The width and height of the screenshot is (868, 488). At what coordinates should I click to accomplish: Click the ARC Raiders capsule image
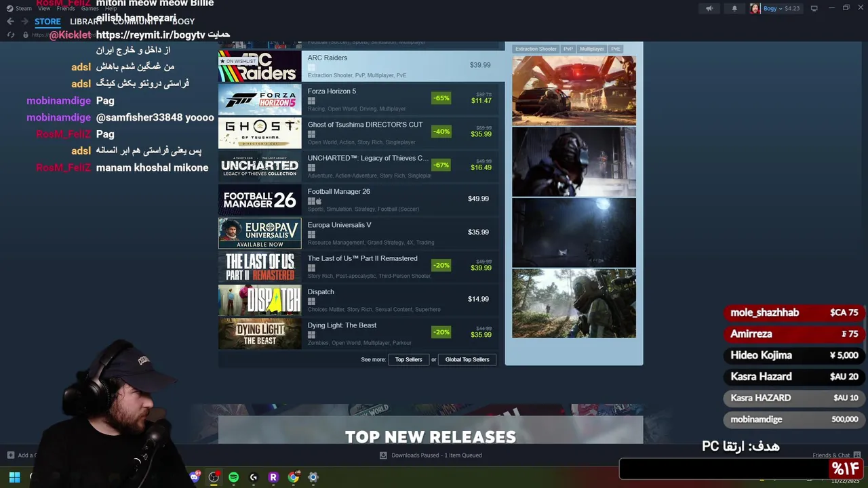point(260,66)
